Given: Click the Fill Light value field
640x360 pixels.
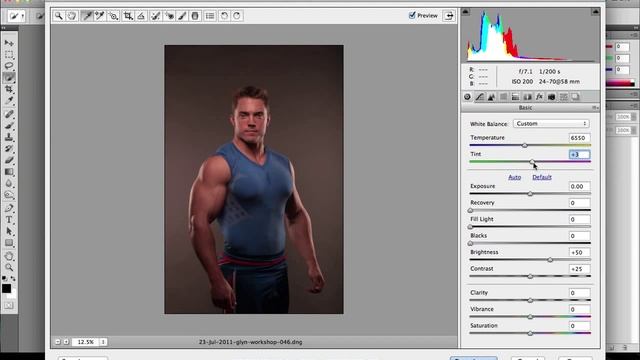Looking at the screenshot, I should pyautogui.click(x=579, y=220).
